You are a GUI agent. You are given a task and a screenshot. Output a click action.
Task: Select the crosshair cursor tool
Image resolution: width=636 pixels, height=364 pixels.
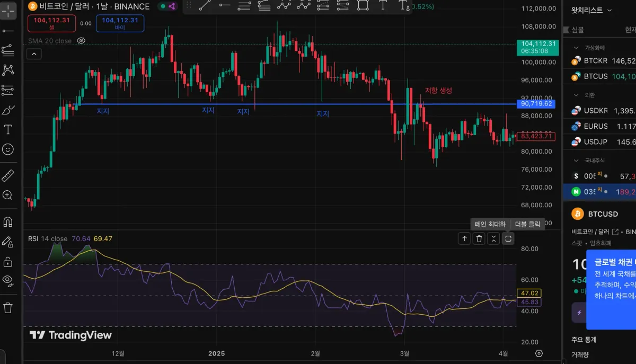click(8, 10)
